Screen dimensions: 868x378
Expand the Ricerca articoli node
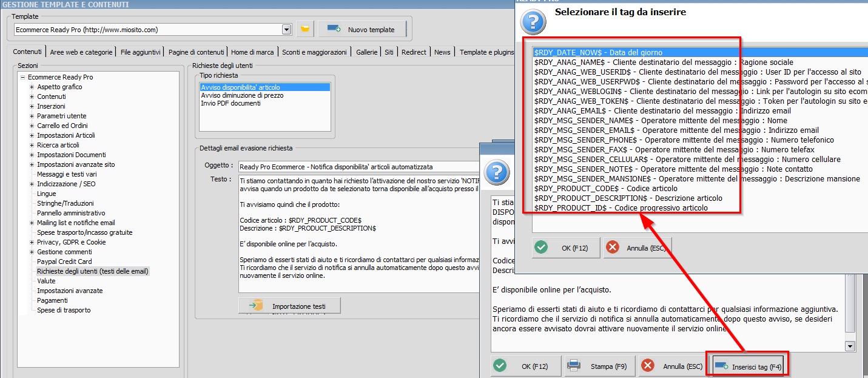(x=32, y=145)
